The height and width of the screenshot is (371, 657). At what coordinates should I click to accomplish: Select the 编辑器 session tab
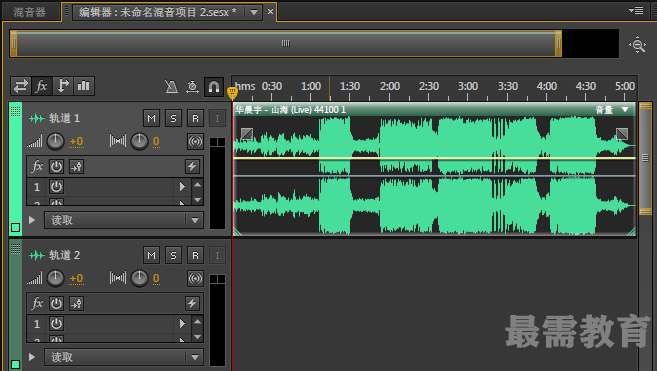tap(159, 12)
